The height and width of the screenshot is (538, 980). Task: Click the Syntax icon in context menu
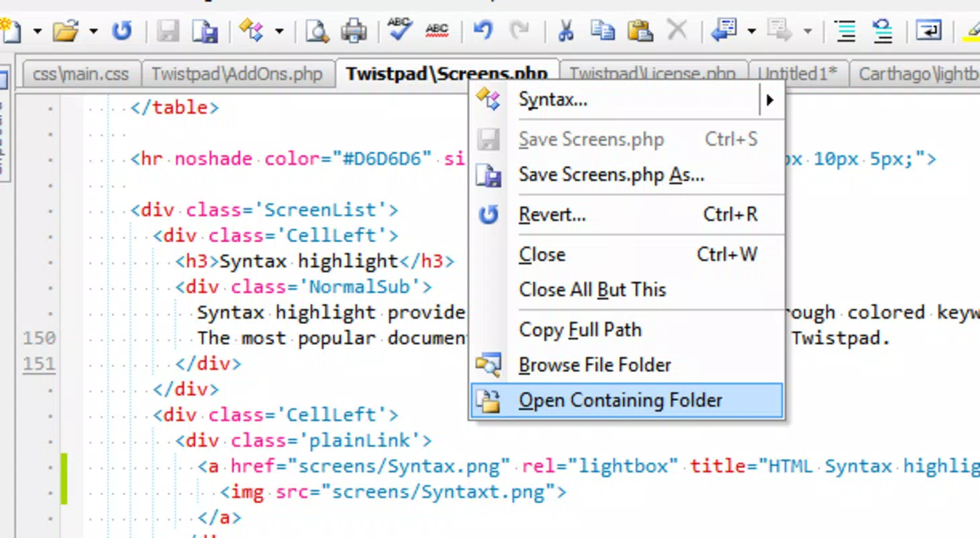click(488, 100)
